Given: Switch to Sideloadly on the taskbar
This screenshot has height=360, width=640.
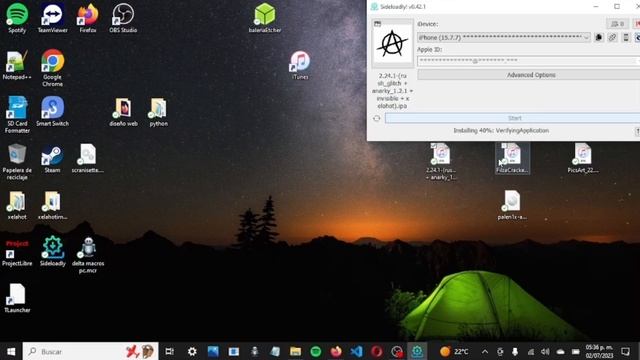Looking at the screenshot, I should click(x=417, y=351).
